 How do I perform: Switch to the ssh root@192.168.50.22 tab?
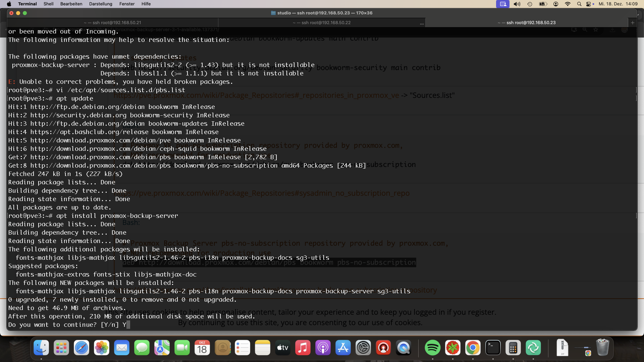[x=322, y=22]
